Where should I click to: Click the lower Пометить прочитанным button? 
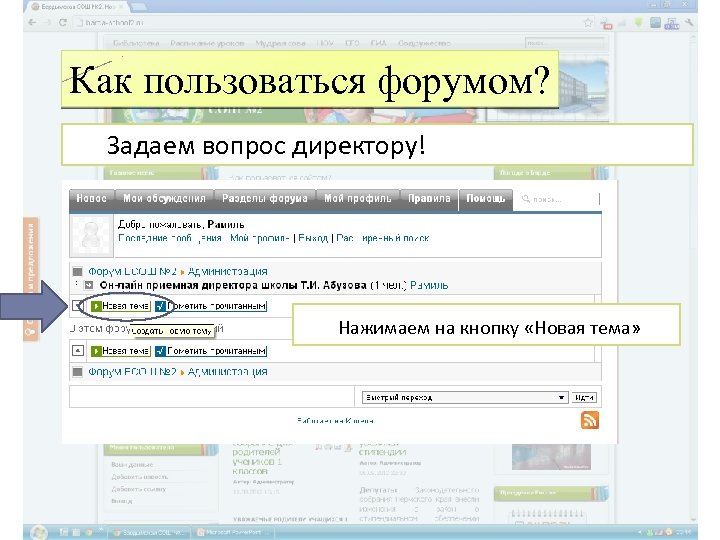[210, 351]
